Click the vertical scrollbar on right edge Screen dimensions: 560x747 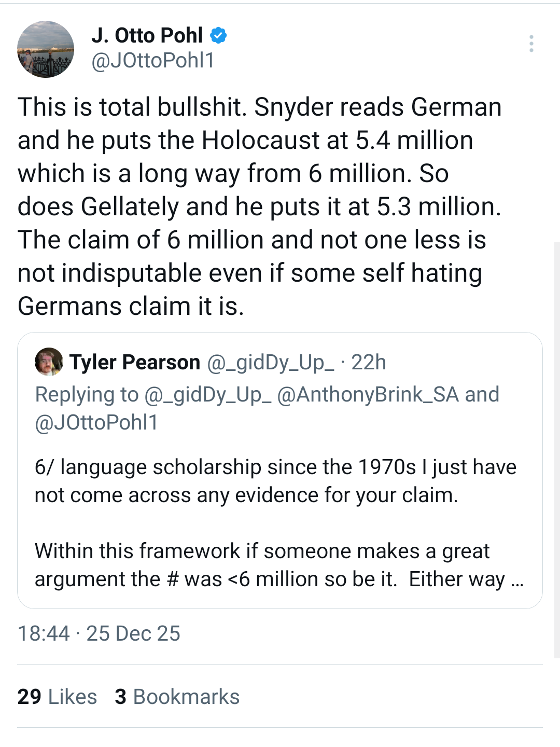coord(557,446)
